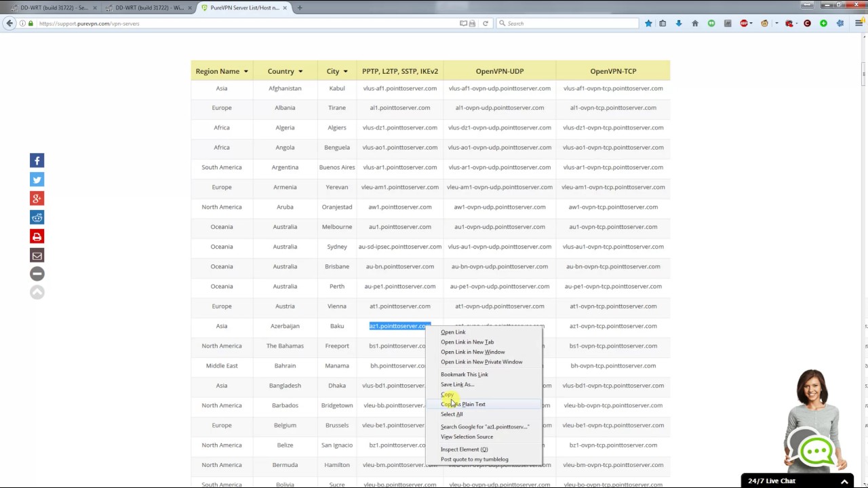Collapse share sidebar with minus icon
Image resolution: width=868 pixels, height=488 pixels.
click(37, 274)
